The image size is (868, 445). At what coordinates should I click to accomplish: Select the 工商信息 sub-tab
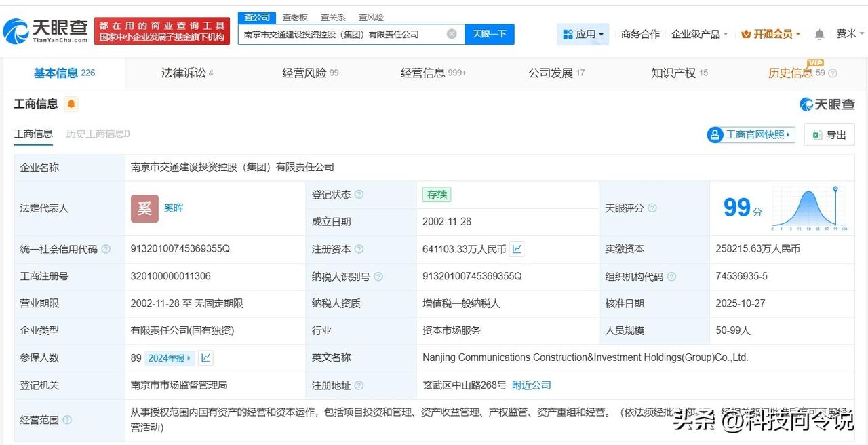33,134
